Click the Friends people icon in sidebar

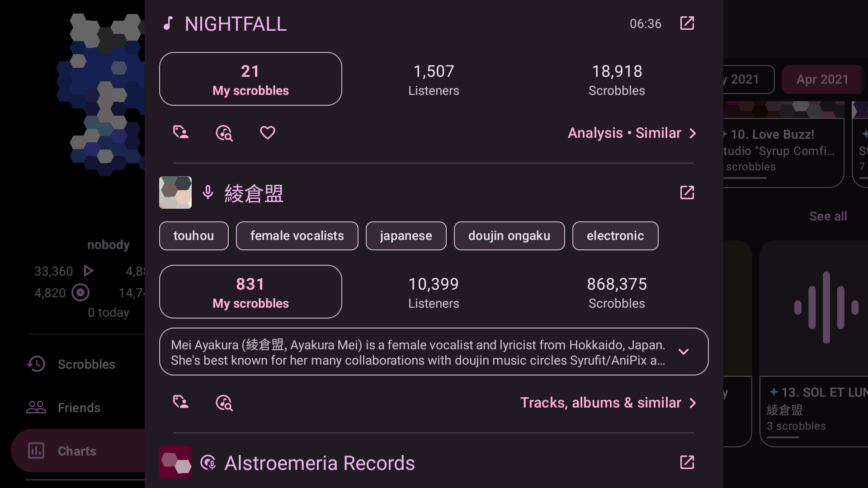(x=36, y=408)
